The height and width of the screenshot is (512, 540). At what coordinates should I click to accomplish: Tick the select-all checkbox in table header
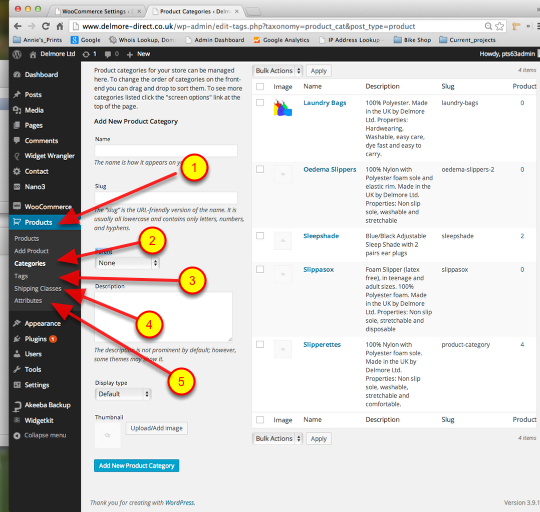pyautogui.click(x=260, y=86)
